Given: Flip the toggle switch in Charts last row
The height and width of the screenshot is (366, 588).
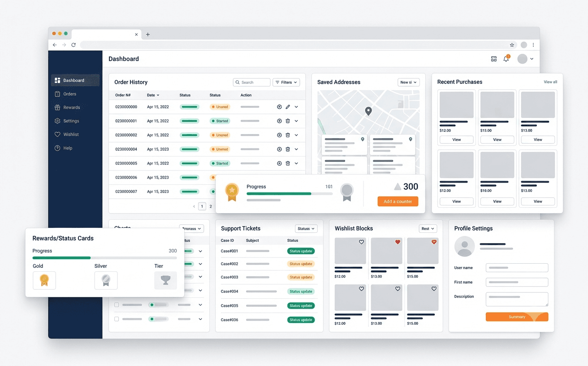Looking at the screenshot, I should click(158, 319).
